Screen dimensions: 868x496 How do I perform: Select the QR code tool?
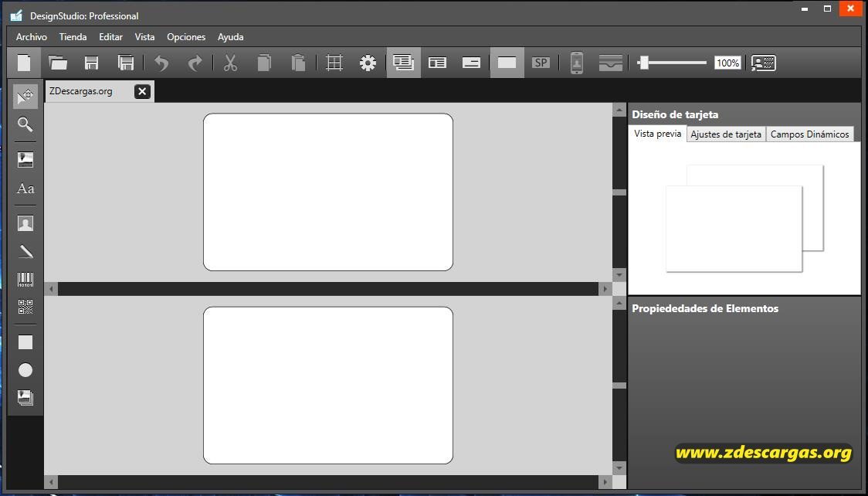25,307
